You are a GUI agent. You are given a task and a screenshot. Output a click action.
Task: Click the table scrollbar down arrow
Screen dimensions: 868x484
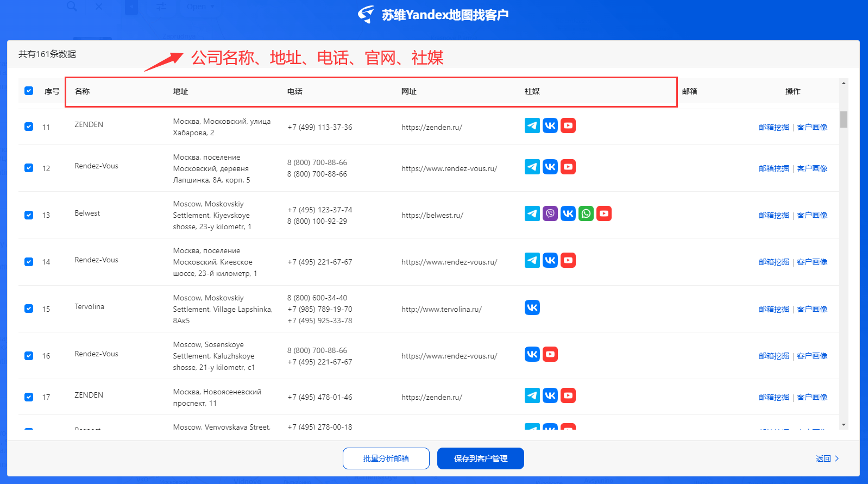(844, 425)
